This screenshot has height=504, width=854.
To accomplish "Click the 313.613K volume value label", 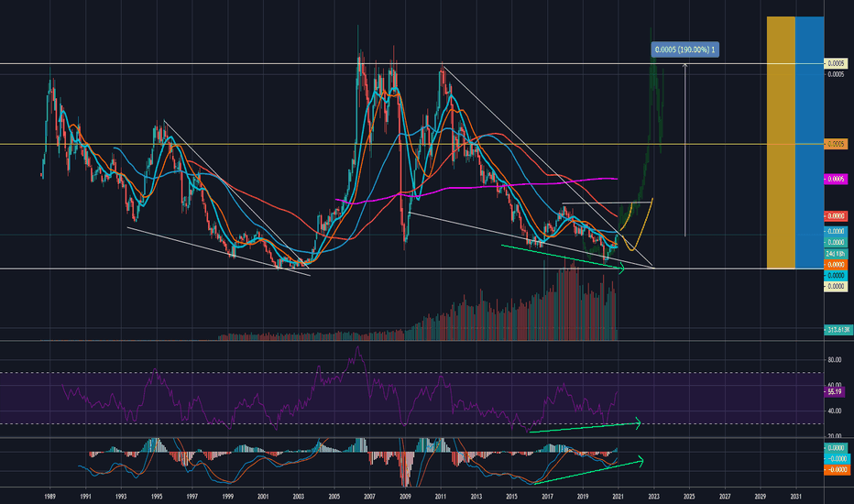I will click(x=838, y=330).
